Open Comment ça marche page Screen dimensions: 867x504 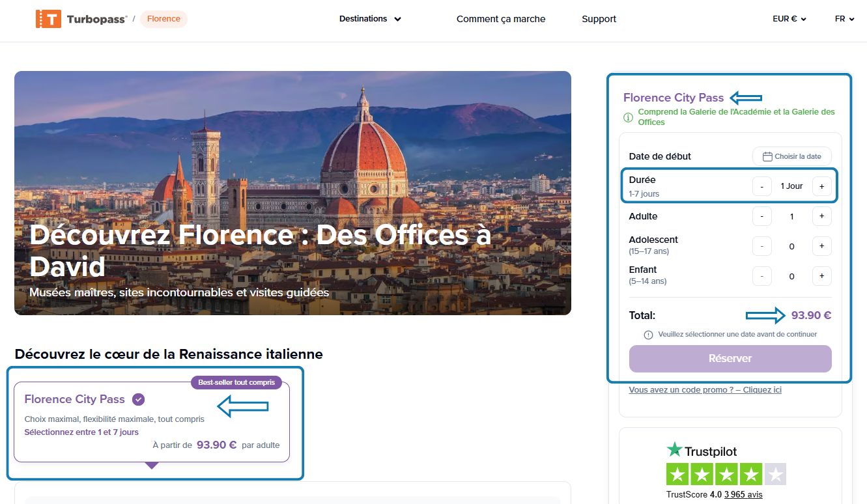(501, 19)
